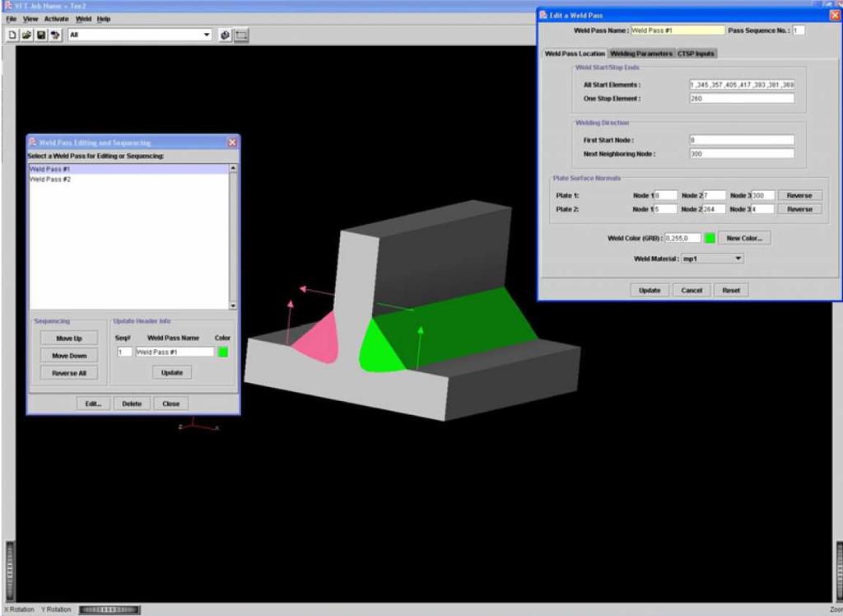This screenshot has height=616, width=843.
Task: Click Plate 1 Node 1 field
Action: 665,195
